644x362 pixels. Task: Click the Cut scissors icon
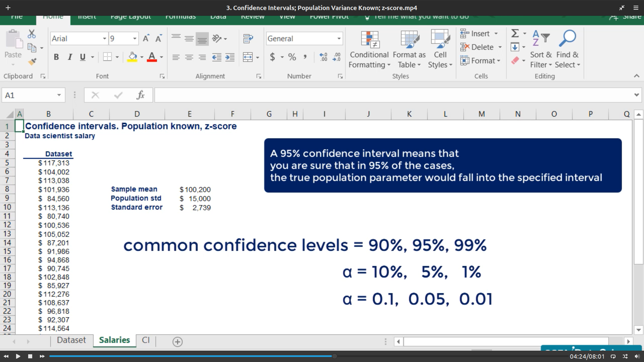coord(32,34)
